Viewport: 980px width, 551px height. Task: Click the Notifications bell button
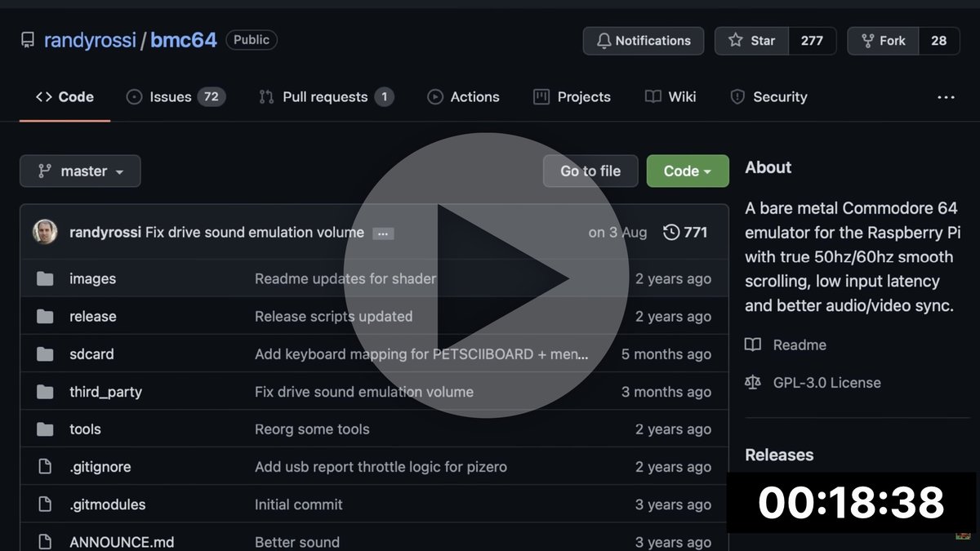click(x=644, y=41)
